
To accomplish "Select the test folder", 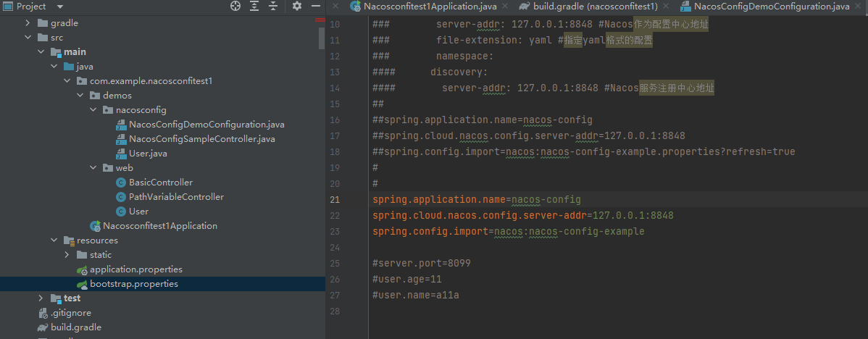I will (x=72, y=298).
